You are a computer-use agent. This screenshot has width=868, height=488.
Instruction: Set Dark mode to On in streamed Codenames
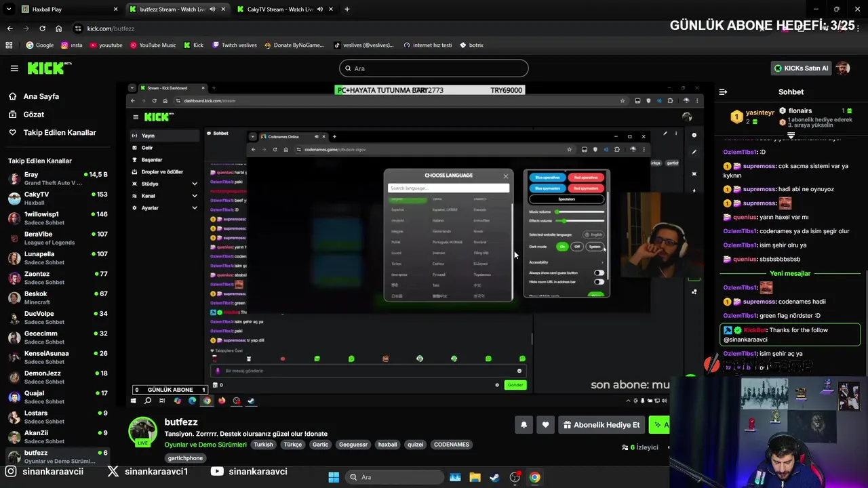tap(562, 247)
